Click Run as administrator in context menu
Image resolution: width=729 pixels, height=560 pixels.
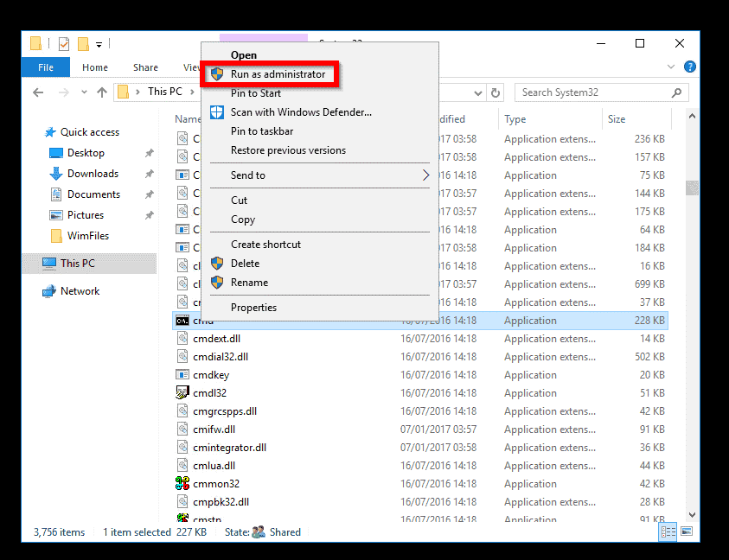point(278,74)
